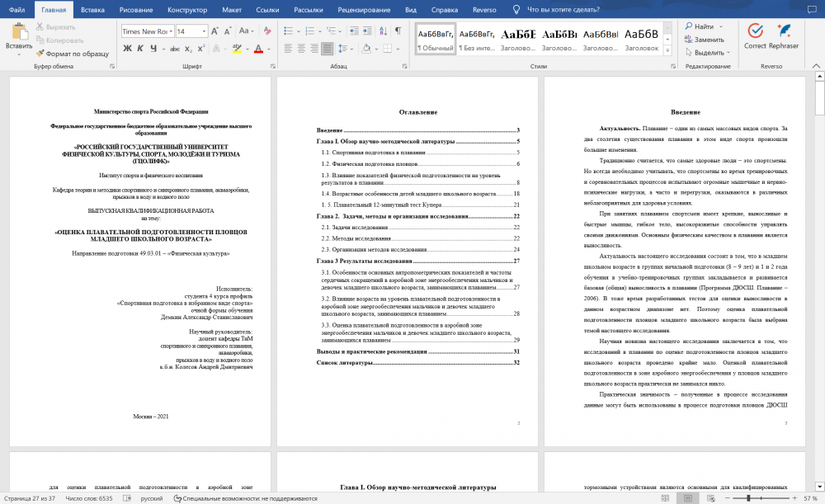Click the bulleted list icon
The image size is (825, 504).
288,31
